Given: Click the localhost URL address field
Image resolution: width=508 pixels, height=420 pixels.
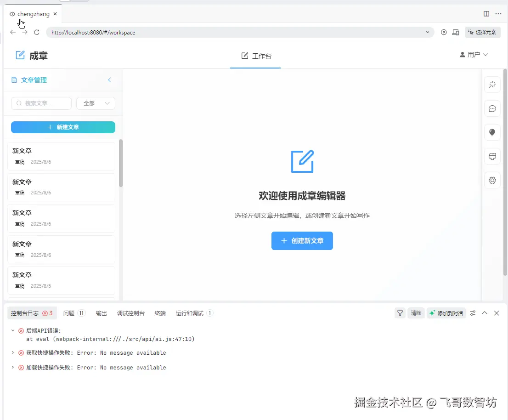Looking at the screenshot, I should coord(240,33).
